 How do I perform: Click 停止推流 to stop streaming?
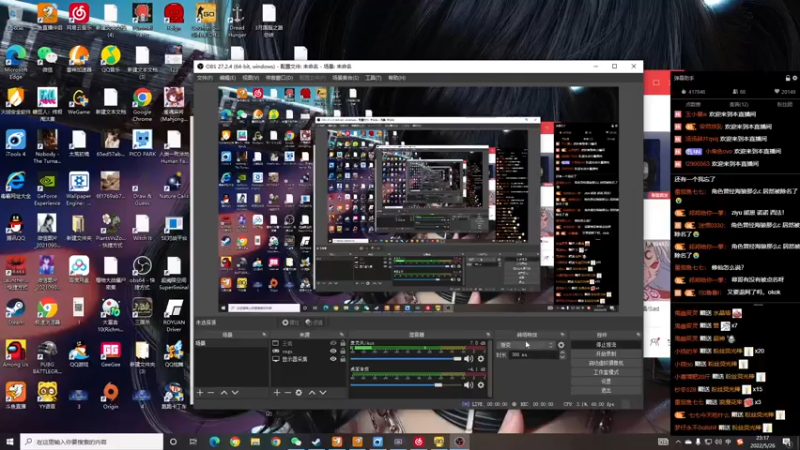coord(606,345)
